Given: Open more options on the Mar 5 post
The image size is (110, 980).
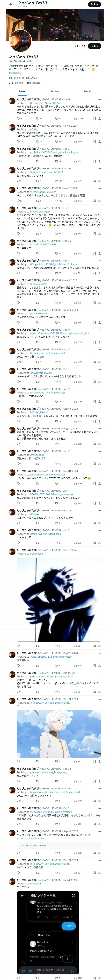Looking at the screenshot, I should tap(99, 99).
